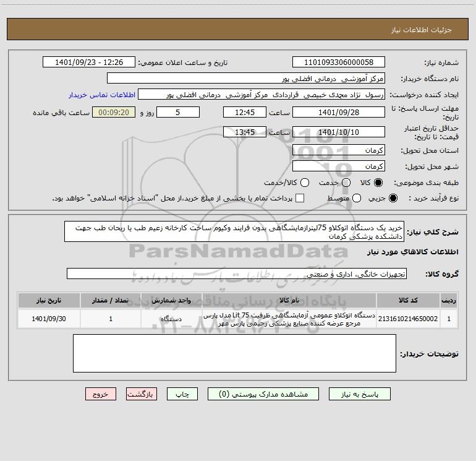Viewport: 476px width, 461px height.
Task: Select the کالا radio button
Action: [x=378, y=183]
